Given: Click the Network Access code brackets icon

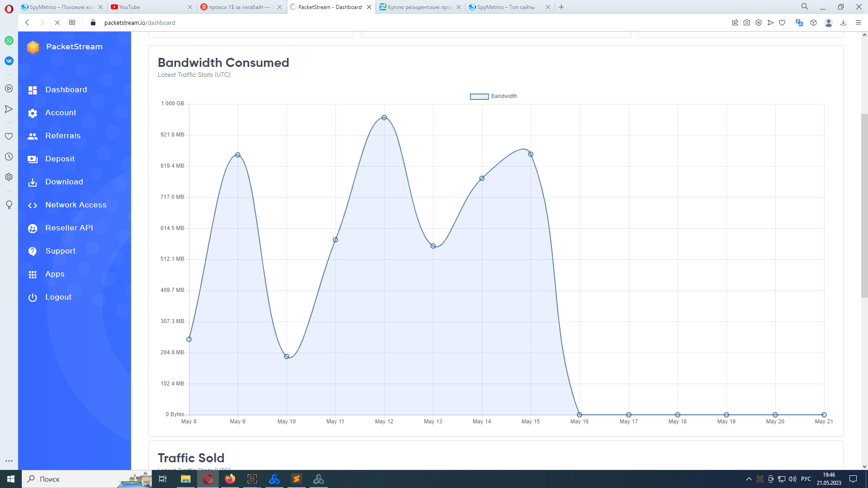Looking at the screenshot, I should coord(33,206).
